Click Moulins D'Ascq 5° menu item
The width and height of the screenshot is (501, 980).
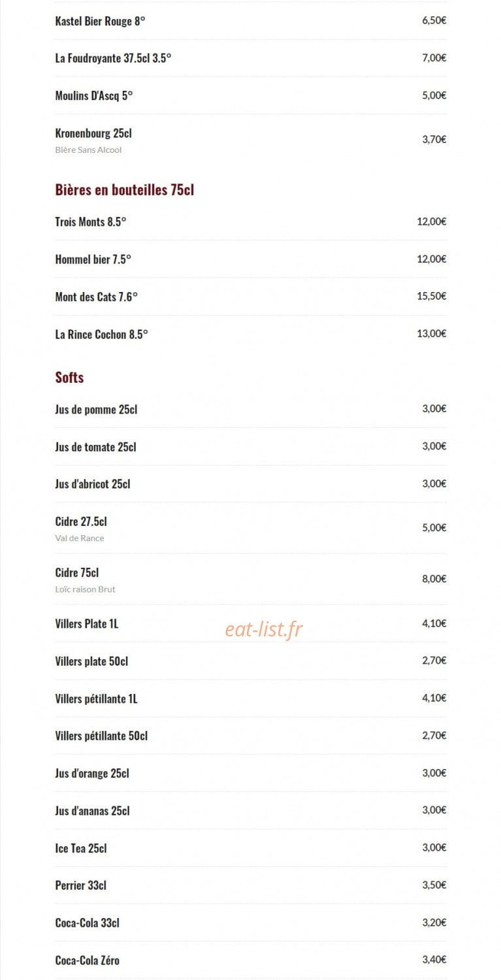[x=251, y=95]
